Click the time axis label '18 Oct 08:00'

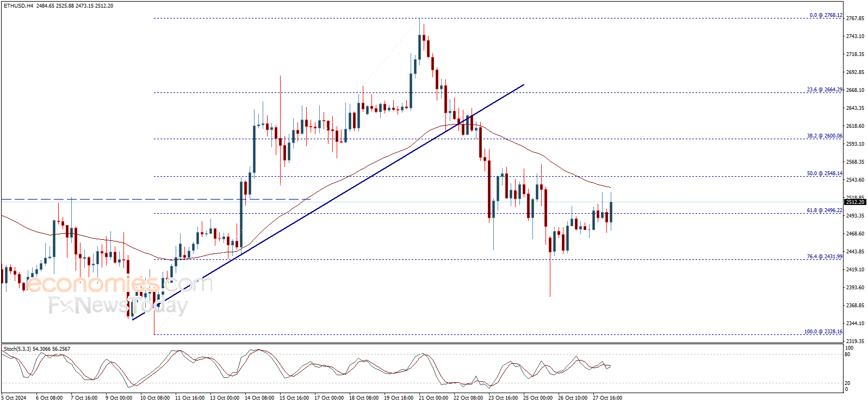tap(363, 398)
